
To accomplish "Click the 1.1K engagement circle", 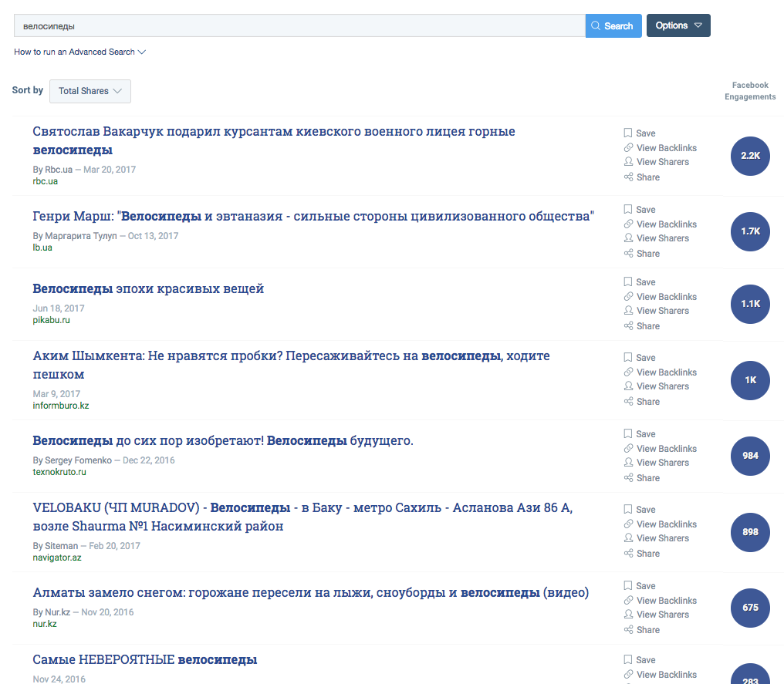I will [x=750, y=304].
